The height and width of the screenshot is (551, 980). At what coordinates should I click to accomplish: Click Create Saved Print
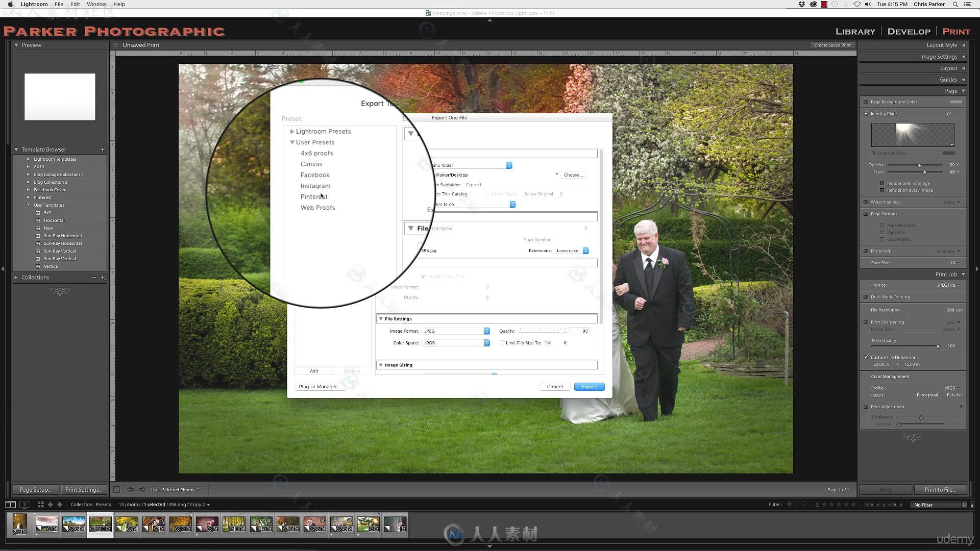(x=832, y=45)
